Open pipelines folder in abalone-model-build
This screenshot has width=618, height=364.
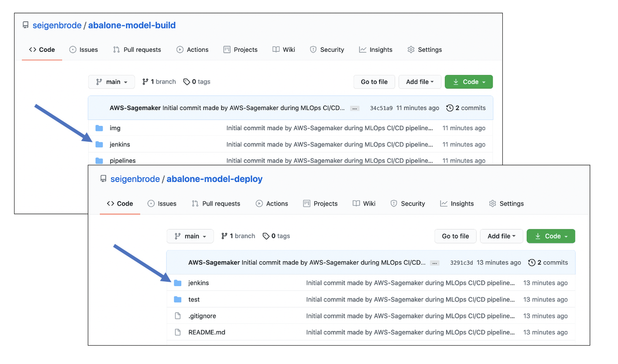coord(123,161)
